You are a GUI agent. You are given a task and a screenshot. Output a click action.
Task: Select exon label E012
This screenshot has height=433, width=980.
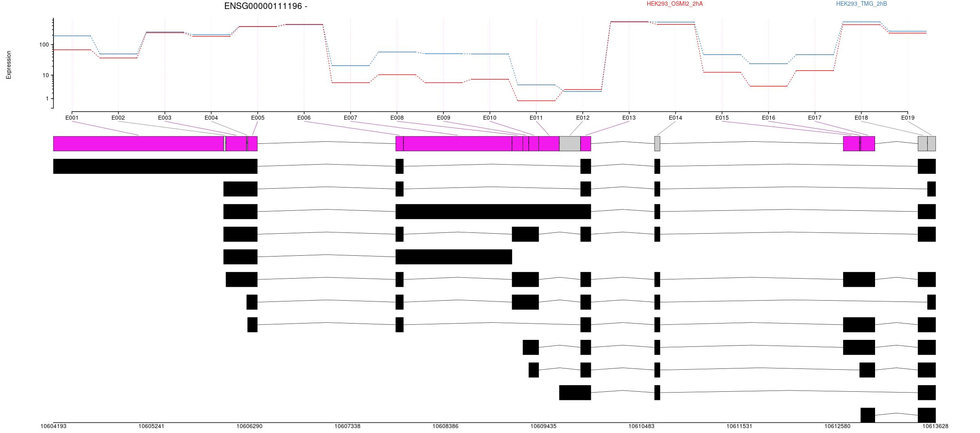(x=583, y=118)
